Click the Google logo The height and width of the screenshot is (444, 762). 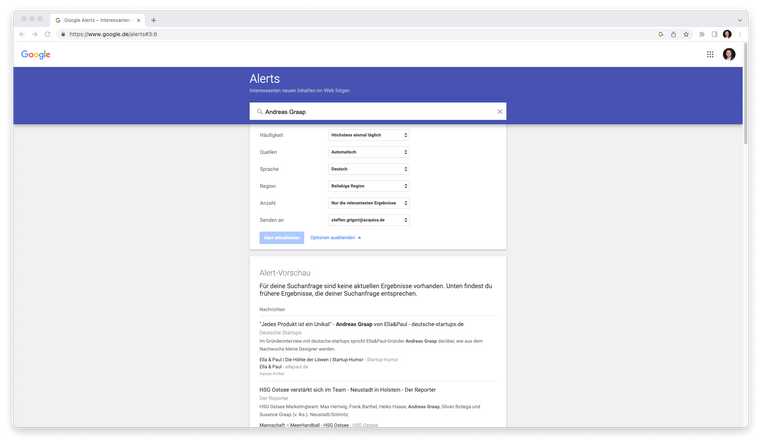pyautogui.click(x=36, y=55)
